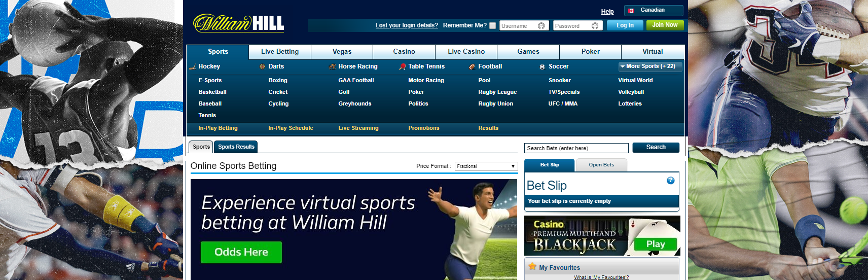Open the Cricket link

[x=278, y=92]
